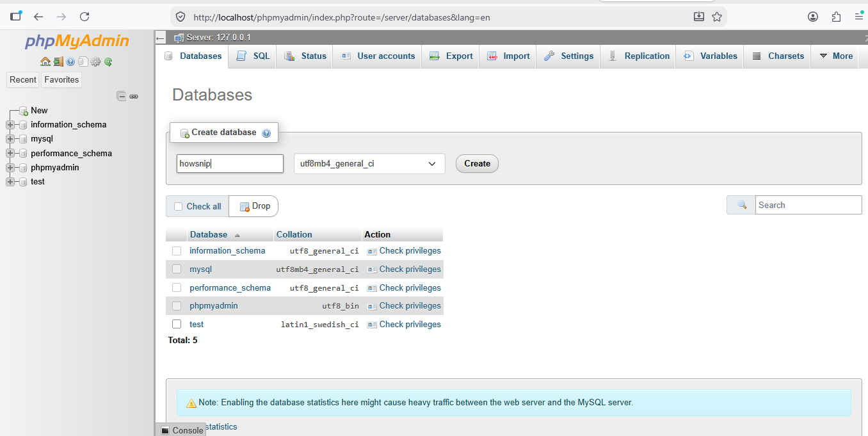The height and width of the screenshot is (436, 868).
Task: Click the Drop button
Action: [x=254, y=206]
